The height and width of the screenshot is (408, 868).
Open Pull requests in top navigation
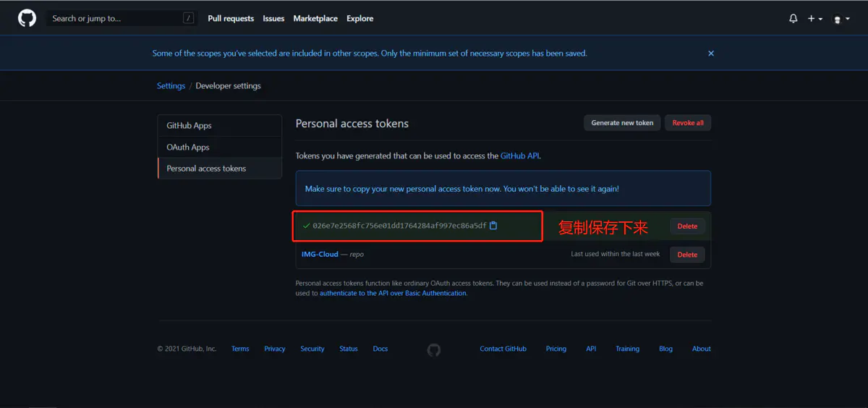pos(231,19)
